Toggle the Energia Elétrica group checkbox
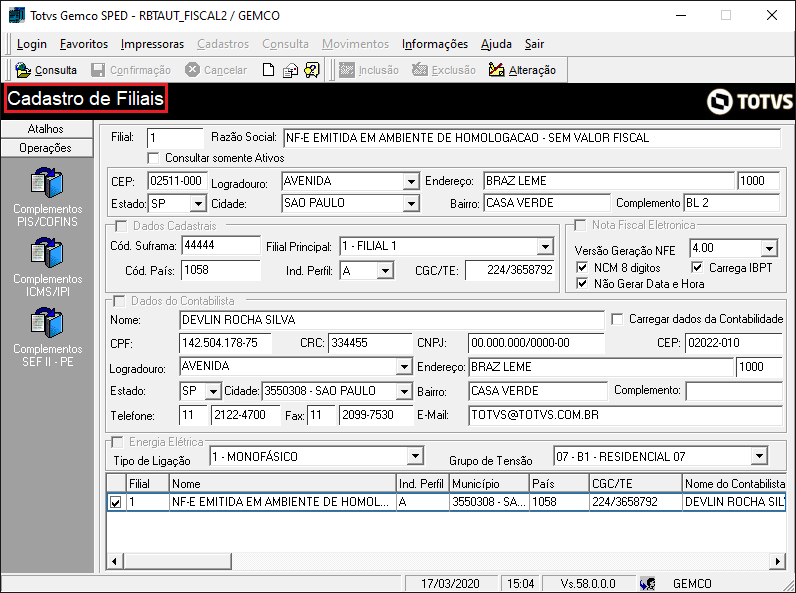The width and height of the screenshot is (796, 593). click(x=117, y=442)
